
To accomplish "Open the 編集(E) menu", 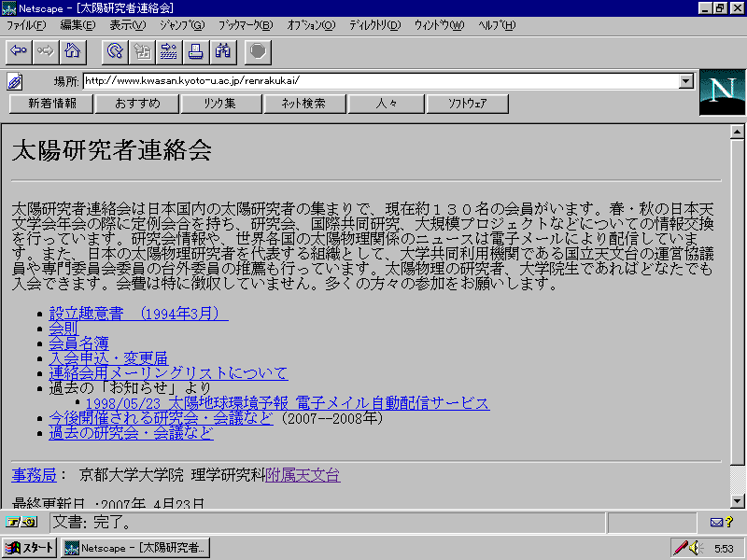I will pyautogui.click(x=78, y=25).
